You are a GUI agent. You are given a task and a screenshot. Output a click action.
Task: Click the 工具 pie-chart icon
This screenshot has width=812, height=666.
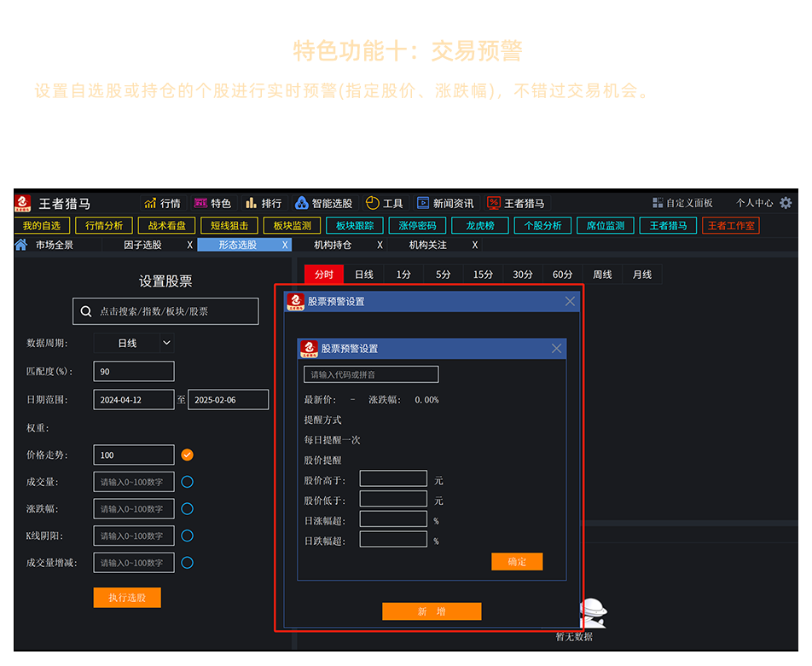(x=372, y=204)
